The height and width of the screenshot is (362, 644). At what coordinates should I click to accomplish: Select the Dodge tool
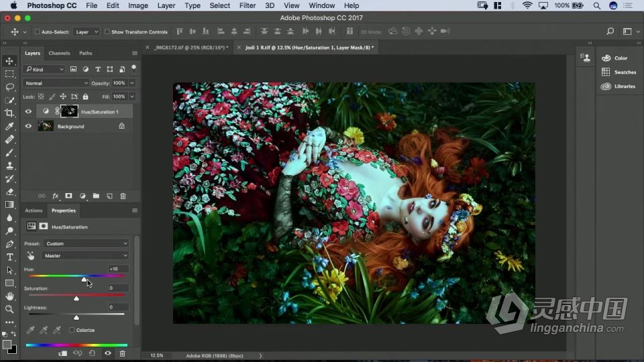coord(9,231)
